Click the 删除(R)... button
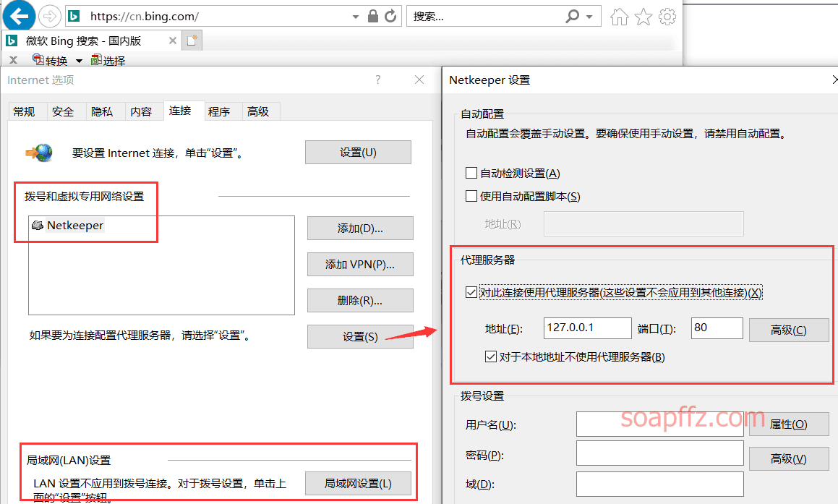This screenshot has height=504, width=838. tap(360, 300)
